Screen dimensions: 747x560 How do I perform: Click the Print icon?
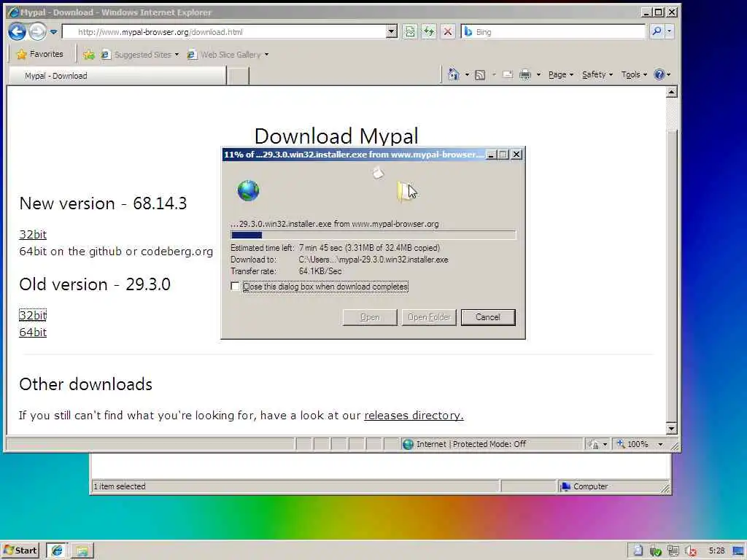525,75
